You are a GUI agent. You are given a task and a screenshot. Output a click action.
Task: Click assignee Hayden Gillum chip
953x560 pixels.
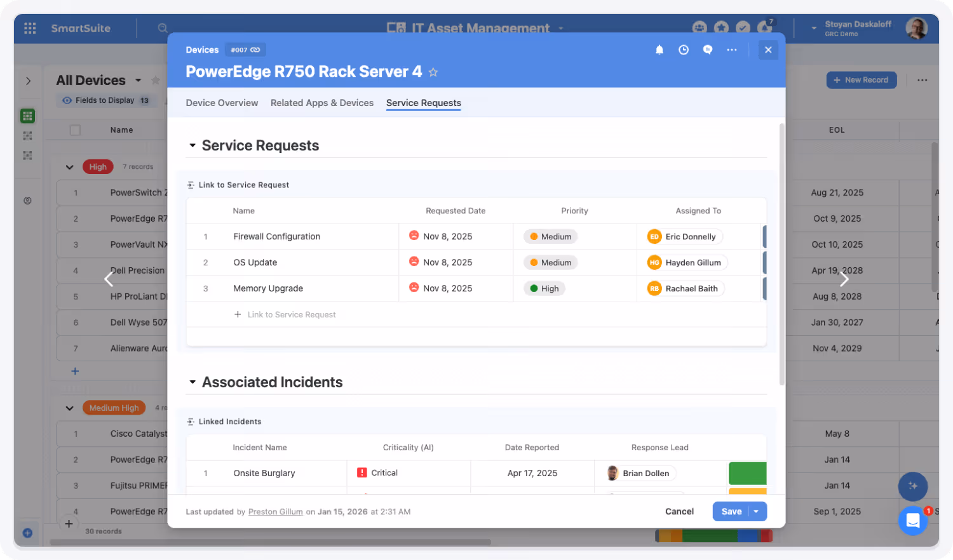click(x=687, y=263)
